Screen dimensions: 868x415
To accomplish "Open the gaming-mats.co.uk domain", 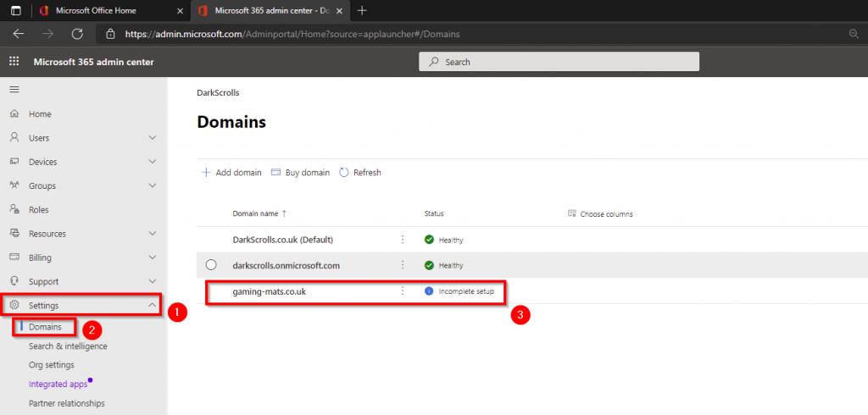I will point(269,291).
